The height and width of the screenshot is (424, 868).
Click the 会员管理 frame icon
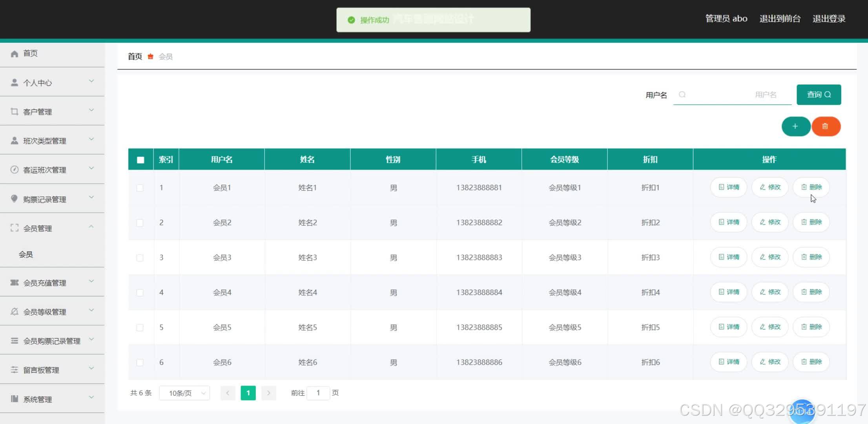15,228
